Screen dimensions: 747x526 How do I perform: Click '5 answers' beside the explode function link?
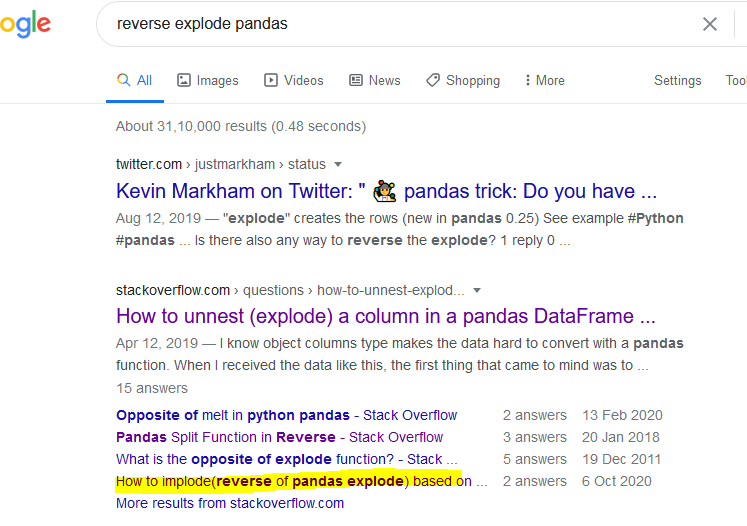[535, 459]
